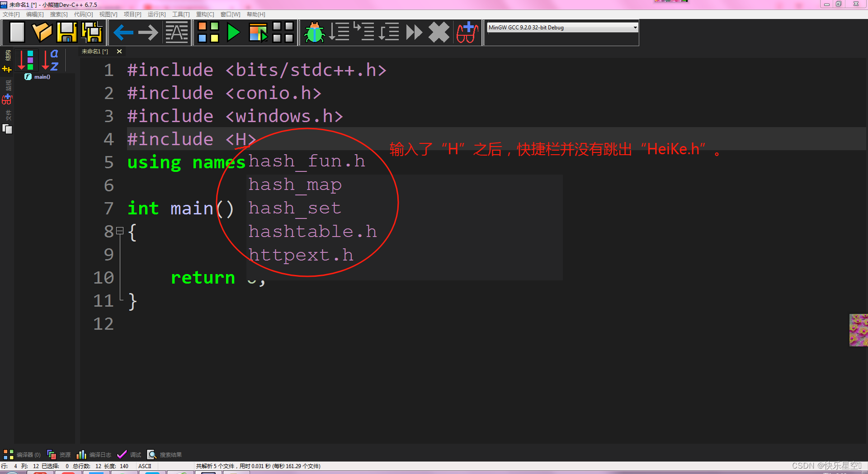Image resolution: width=868 pixels, height=474 pixels.
Task: Show the 搜索结果 bottom panel
Action: pyautogui.click(x=165, y=455)
